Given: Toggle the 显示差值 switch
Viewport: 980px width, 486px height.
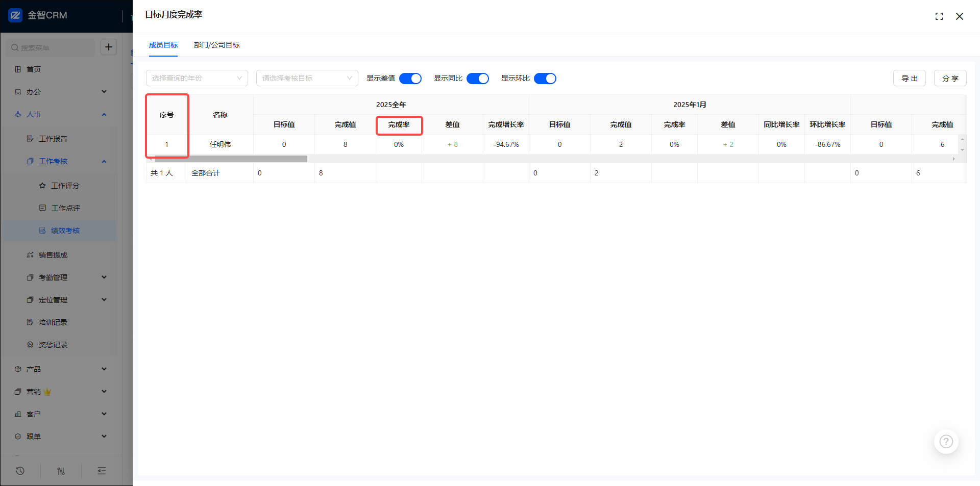Looking at the screenshot, I should pyautogui.click(x=410, y=79).
